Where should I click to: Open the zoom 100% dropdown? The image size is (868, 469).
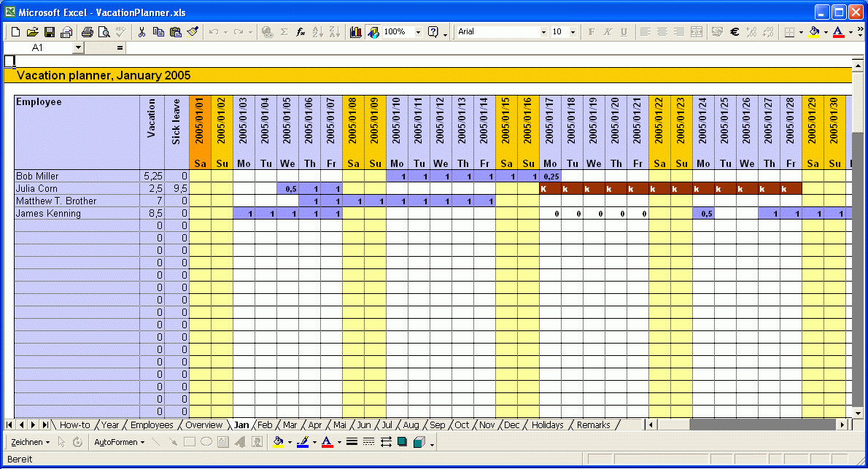tap(418, 32)
